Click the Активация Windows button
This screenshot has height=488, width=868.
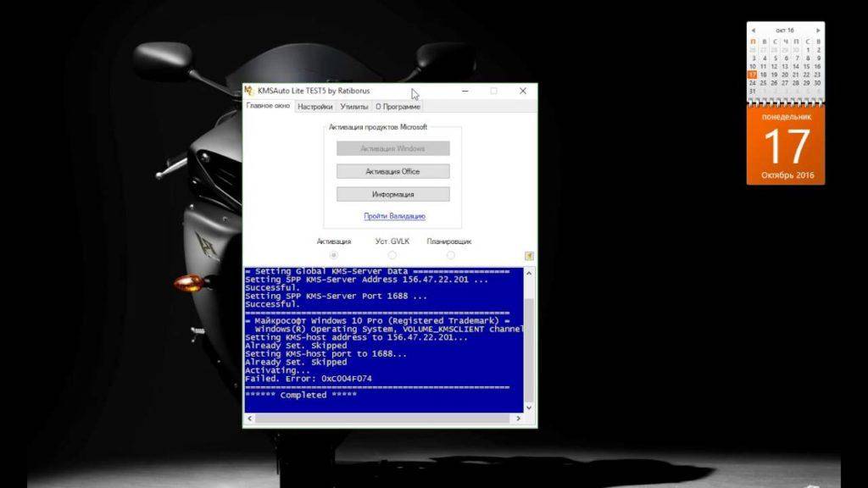click(393, 148)
